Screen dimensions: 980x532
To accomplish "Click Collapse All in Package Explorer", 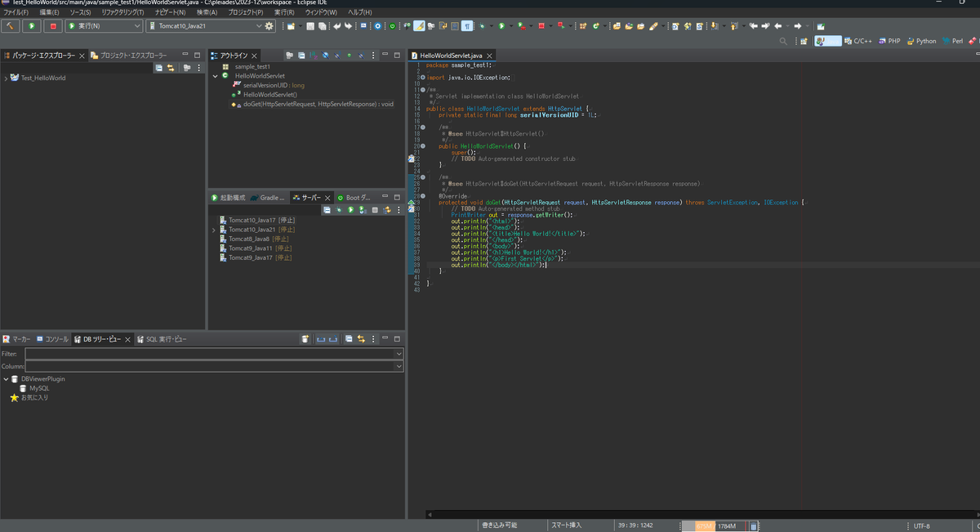I will coord(158,68).
